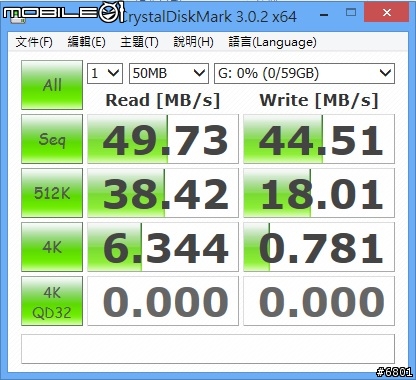Start the 4K test
Viewport: 416px width, 380px height.
pyautogui.click(x=52, y=247)
